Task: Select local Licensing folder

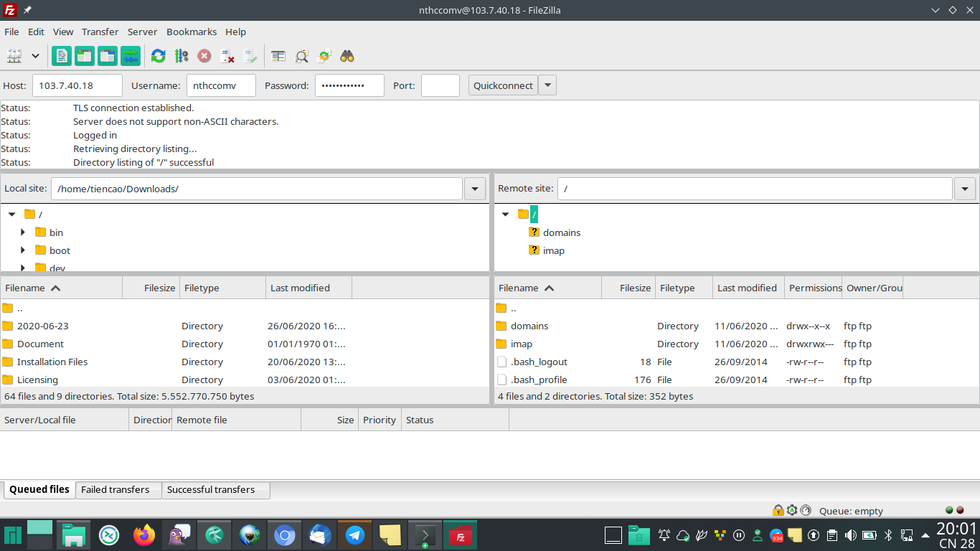Action: pos(37,380)
